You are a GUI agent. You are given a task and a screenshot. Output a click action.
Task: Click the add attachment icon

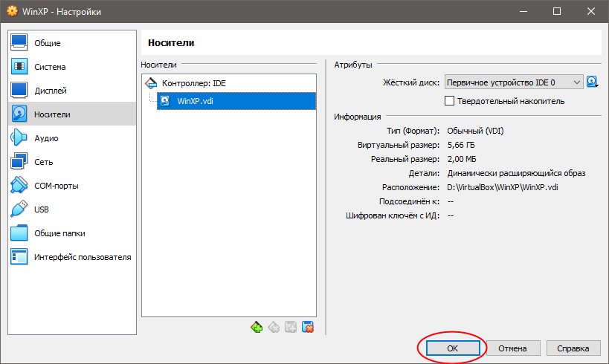coord(291,327)
